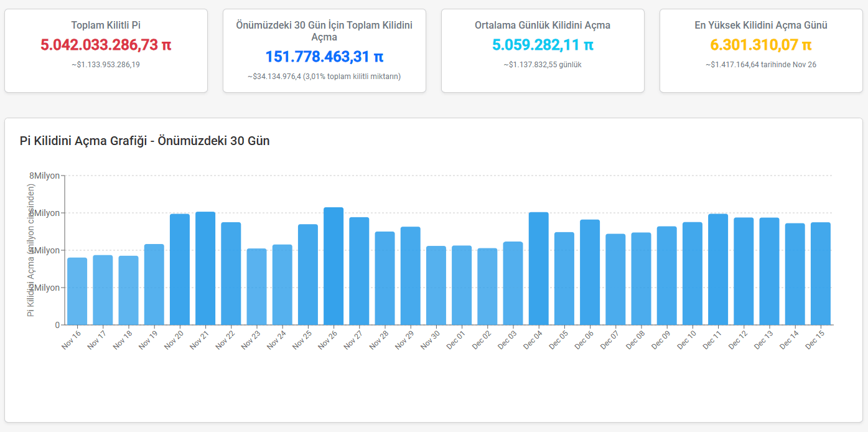Click the En Yüksek Kilidini Açma Günü card
This screenshot has height=432, width=868.
[x=761, y=51]
